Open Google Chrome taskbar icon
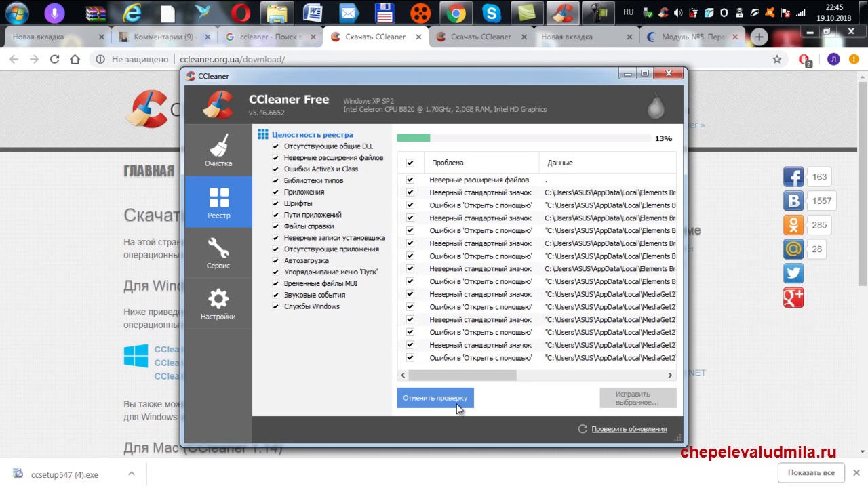The width and height of the screenshot is (868, 488). (x=455, y=13)
